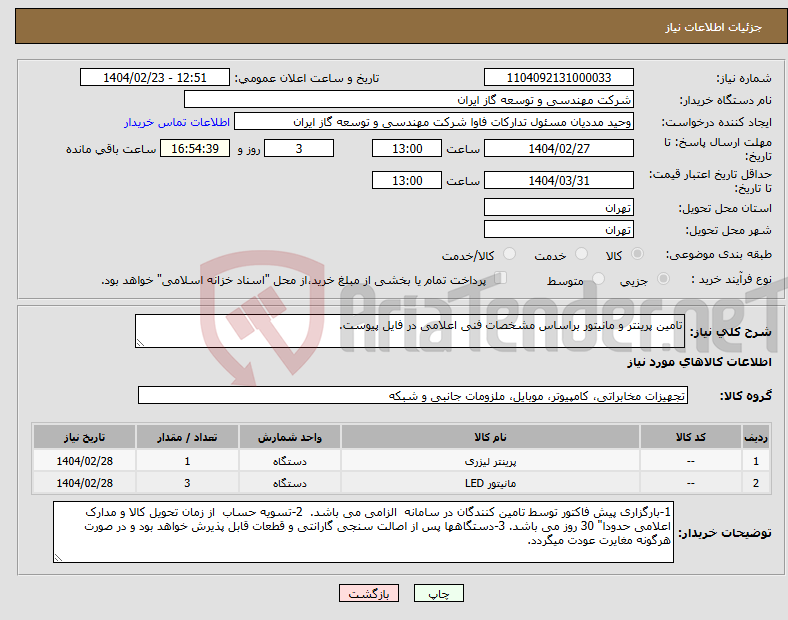
Task: Click the دستگاه unit in the مانیتور LED row
Action: [289, 483]
